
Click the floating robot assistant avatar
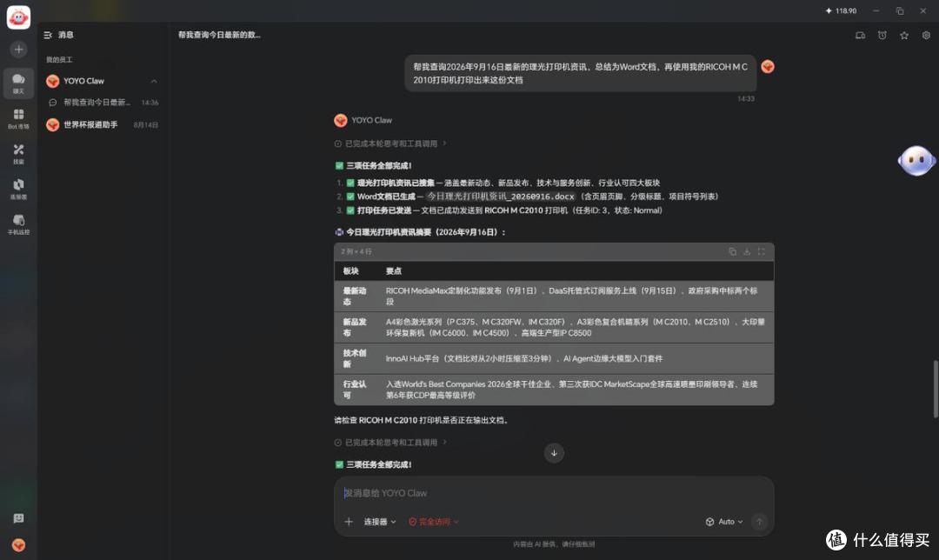click(916, 161)
